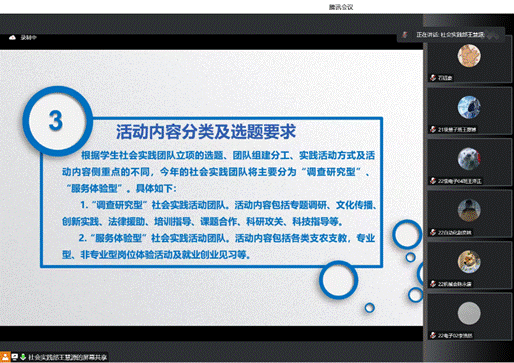Click muted mic icon beside 22机械 participant name
The height and width of the screenshot is (363, 514).
[x=433, y=284]
